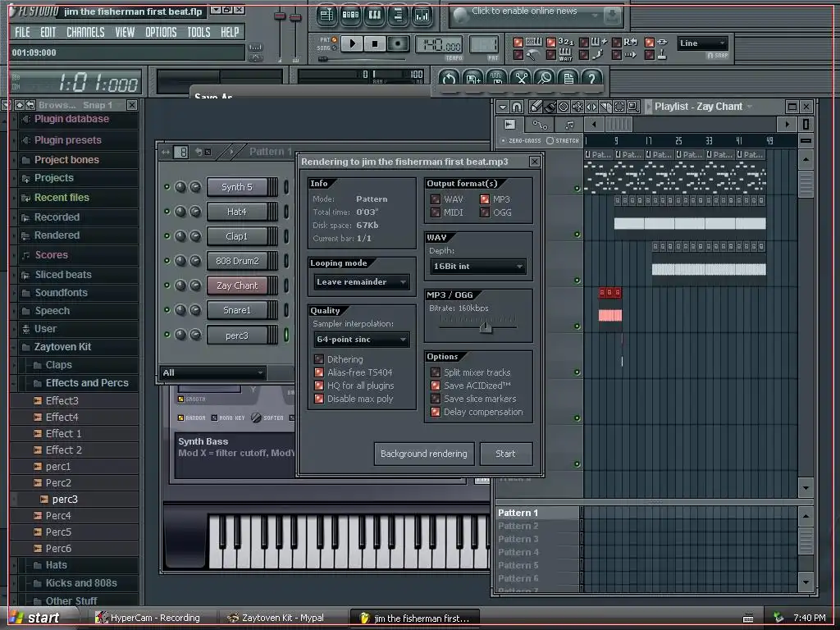Viewport: 840px width, 630px height.
Task: Open the CHANNELS menu
Action: tap(85, 32)
